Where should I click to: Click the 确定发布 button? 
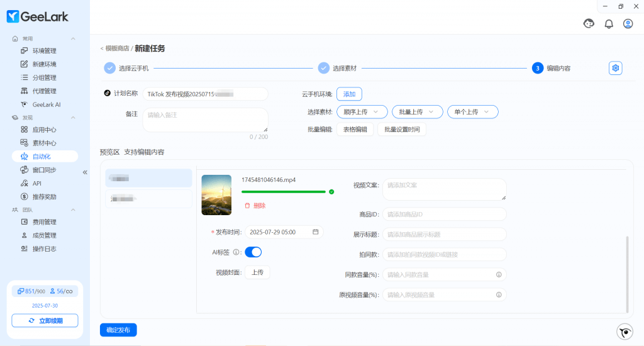click(118, 330)
